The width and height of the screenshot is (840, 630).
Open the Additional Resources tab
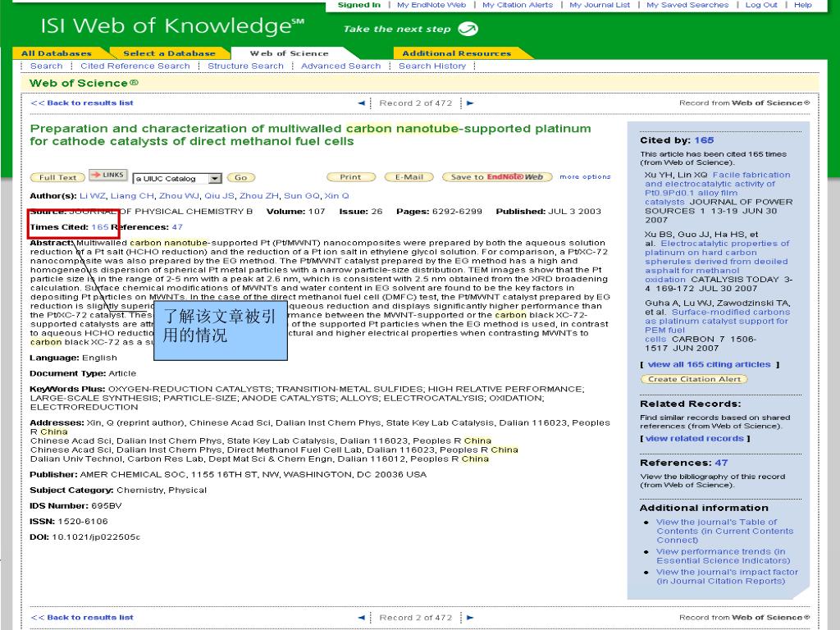456,53
